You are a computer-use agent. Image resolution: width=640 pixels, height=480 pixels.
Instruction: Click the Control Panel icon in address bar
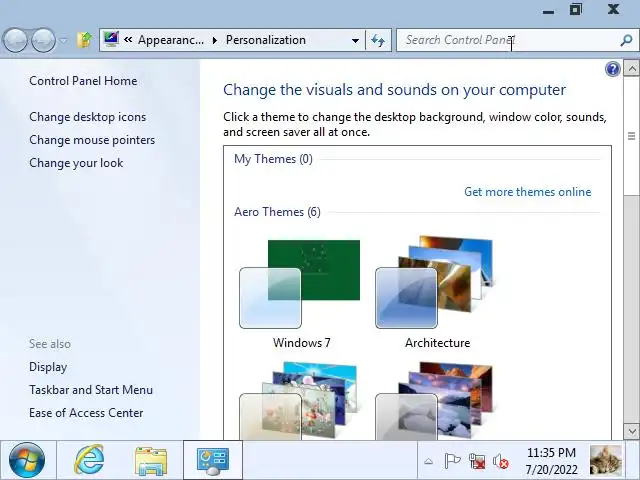click(111, 40)
